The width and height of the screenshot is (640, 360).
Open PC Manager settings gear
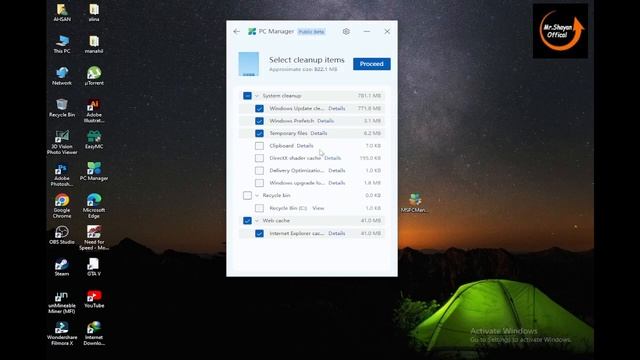[x=346, y=31]
